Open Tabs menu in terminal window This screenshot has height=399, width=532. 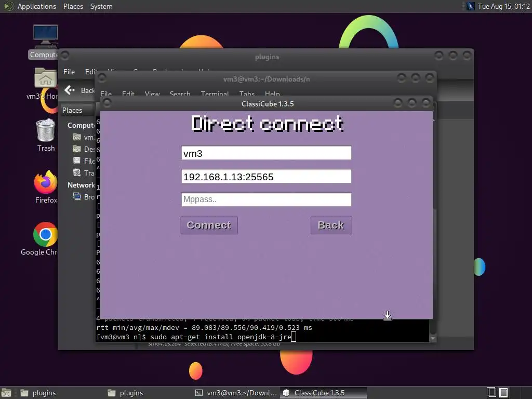pos(247,94)
